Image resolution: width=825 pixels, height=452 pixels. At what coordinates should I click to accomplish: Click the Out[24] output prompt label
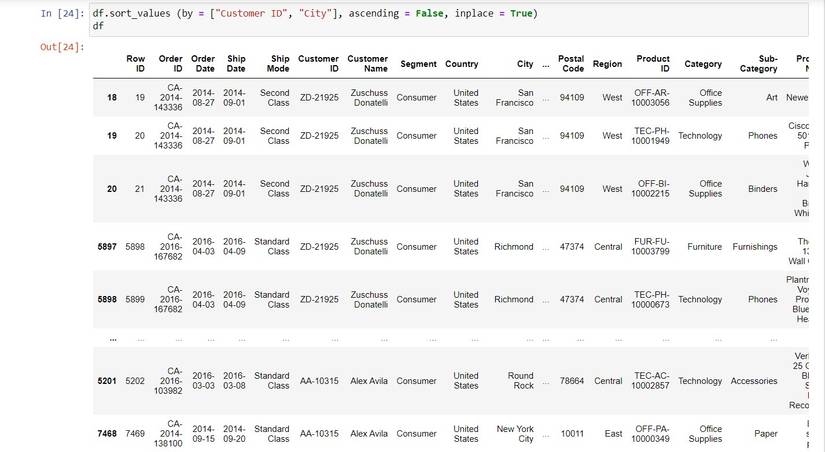(x=62, y=47)
